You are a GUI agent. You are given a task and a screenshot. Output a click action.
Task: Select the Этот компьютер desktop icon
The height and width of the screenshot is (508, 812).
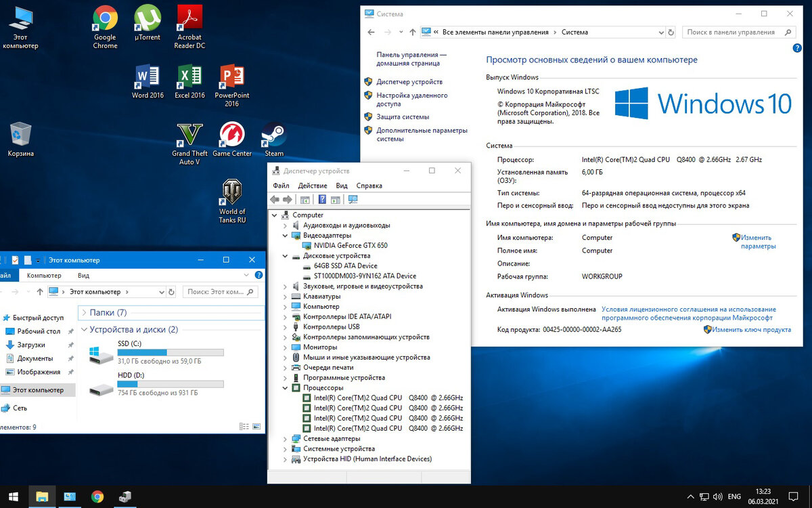[21, 27]
